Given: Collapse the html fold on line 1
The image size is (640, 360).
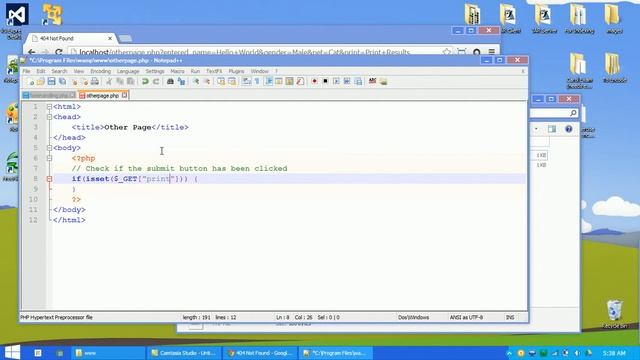Looking at the screenshot, I should 49,107.
